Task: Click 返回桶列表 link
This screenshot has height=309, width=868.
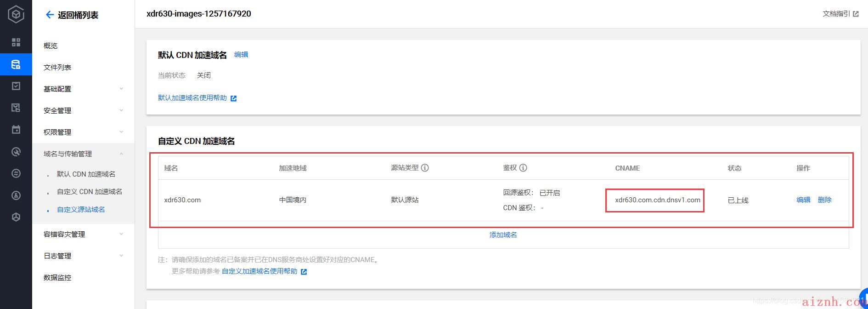Action: (x=78, y=15)
